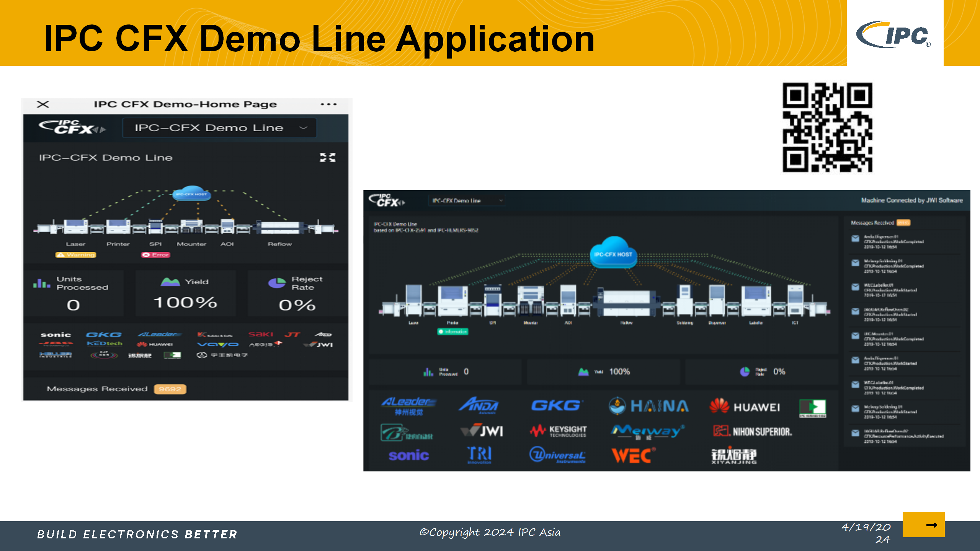Click the yellow Warning badge under Laser

pos(76,255)
